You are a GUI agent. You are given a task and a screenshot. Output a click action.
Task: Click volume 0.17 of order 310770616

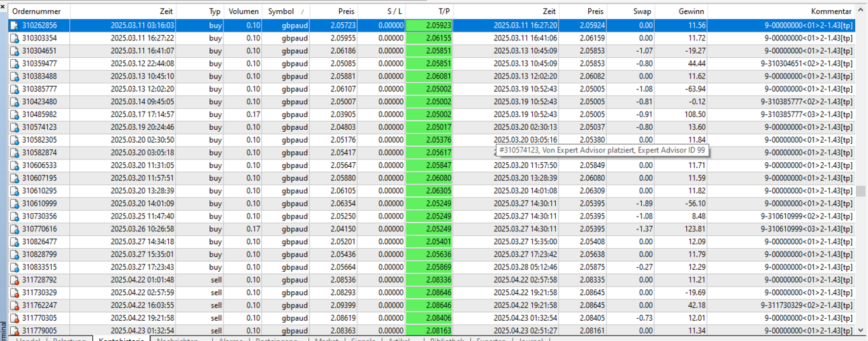253,229
